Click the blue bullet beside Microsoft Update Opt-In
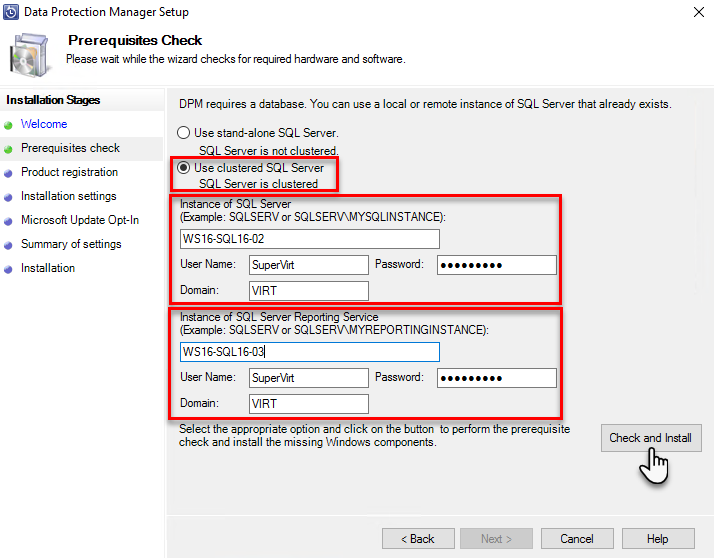Viewport: 714px width, 558px height. 8,222
